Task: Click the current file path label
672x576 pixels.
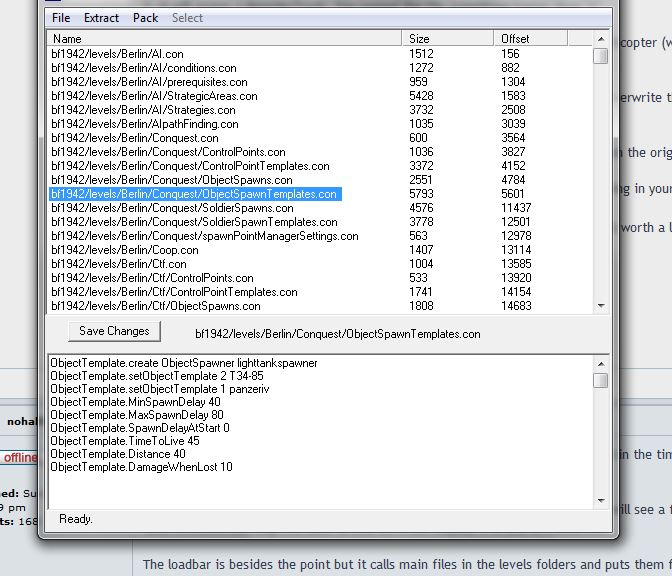Action: [338, 334]
